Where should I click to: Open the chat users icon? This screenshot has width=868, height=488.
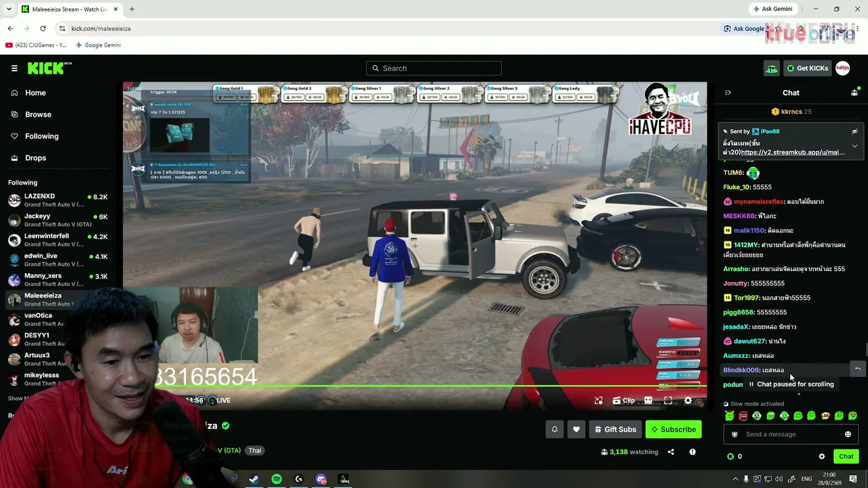pos(854,93)
